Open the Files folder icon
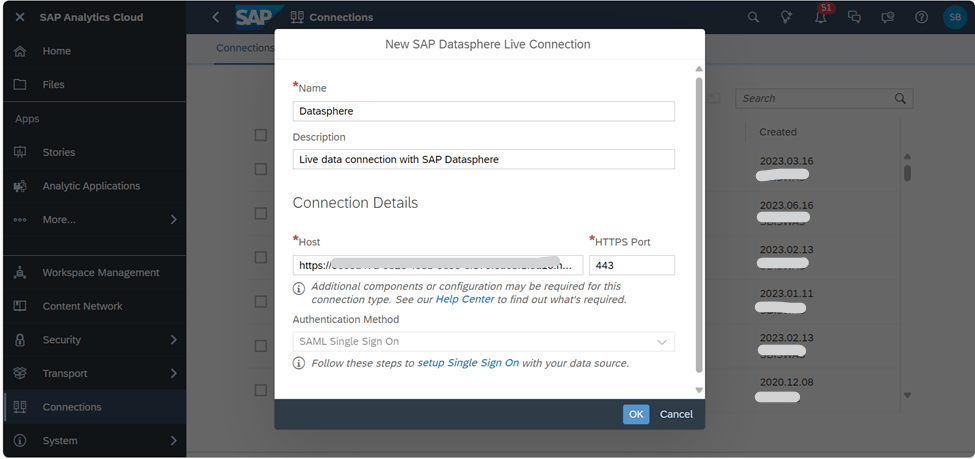 point(20,85)
